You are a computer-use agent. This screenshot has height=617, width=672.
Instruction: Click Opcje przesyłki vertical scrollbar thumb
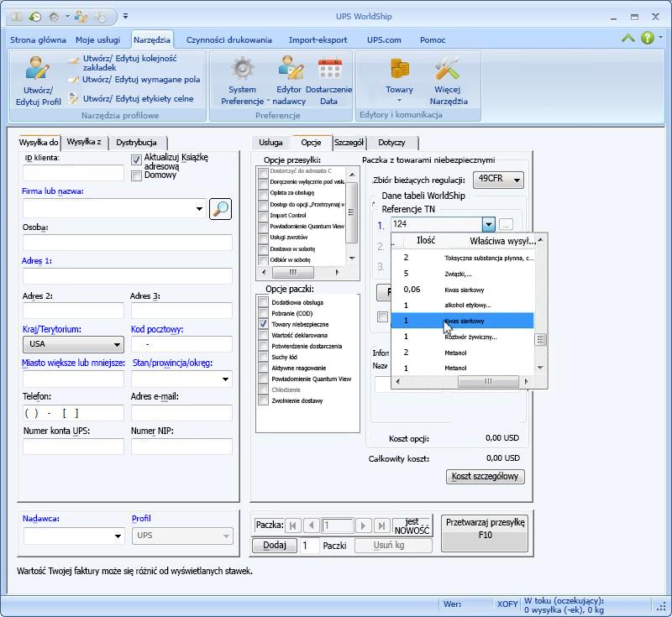[351, 212]
